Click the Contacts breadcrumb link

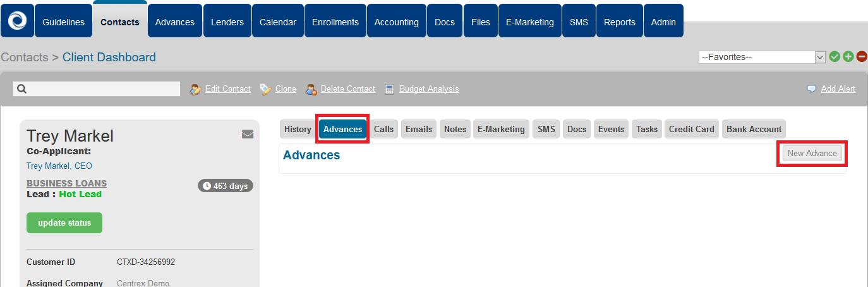click(25, 58)
